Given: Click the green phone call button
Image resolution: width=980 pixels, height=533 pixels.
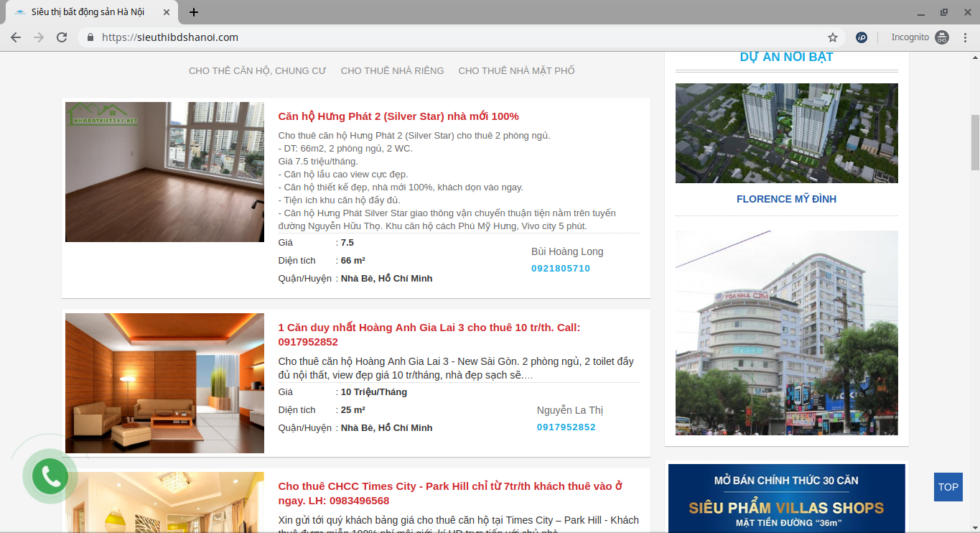Looking at the screenshot, I should click(x=50, y=476).
